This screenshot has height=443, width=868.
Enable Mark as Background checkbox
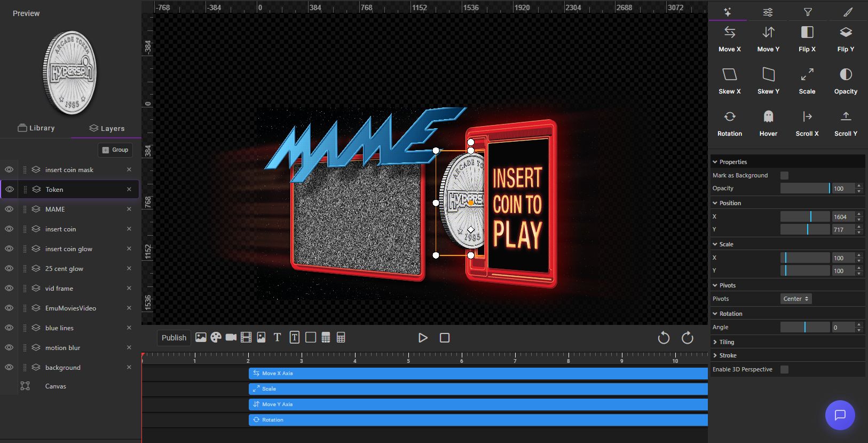[x=784, y=175]
